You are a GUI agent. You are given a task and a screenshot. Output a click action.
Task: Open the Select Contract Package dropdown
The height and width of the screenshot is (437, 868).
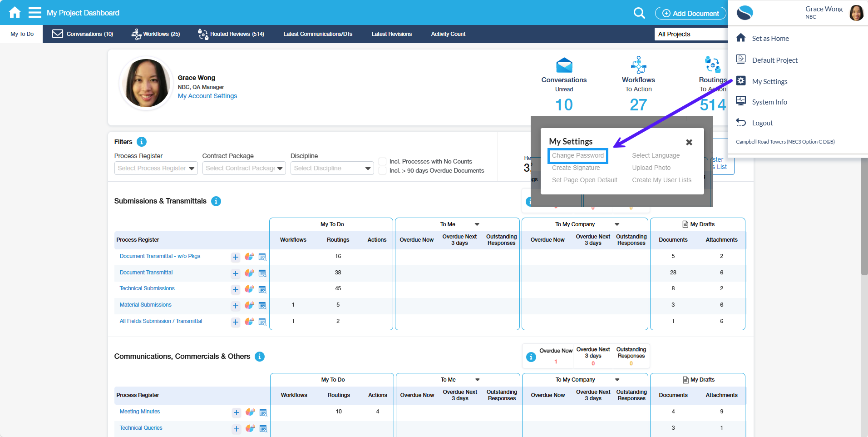click(244, 168)
